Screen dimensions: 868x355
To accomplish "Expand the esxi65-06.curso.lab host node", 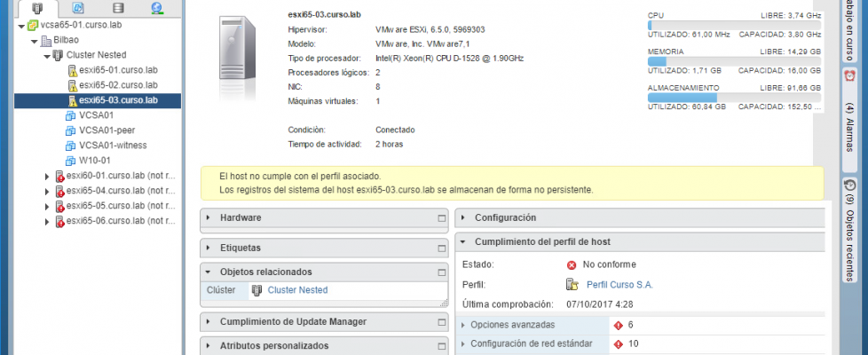I will pyautogui.click(x=47, y=221).
